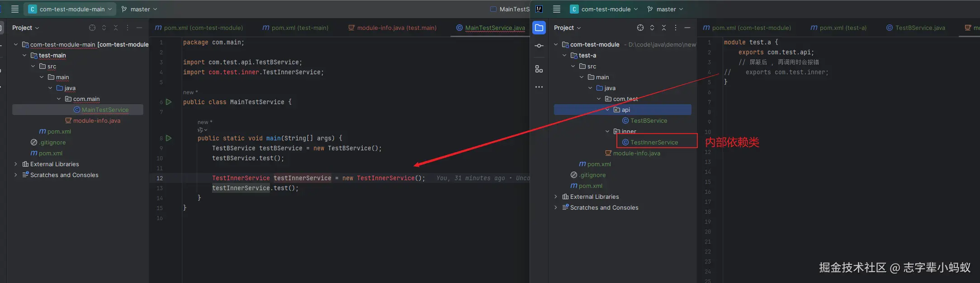
Task: Open left Project view selector dropdown
Action: [26, 28]
